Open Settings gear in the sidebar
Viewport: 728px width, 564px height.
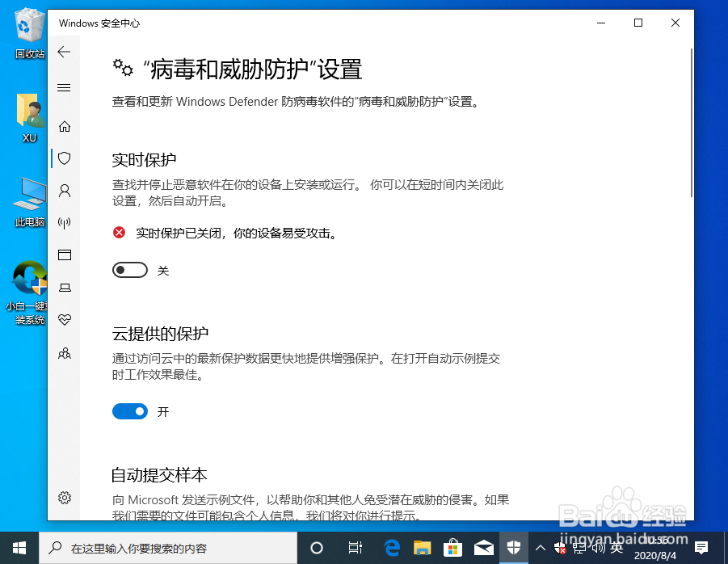click(x=65, y=498)
